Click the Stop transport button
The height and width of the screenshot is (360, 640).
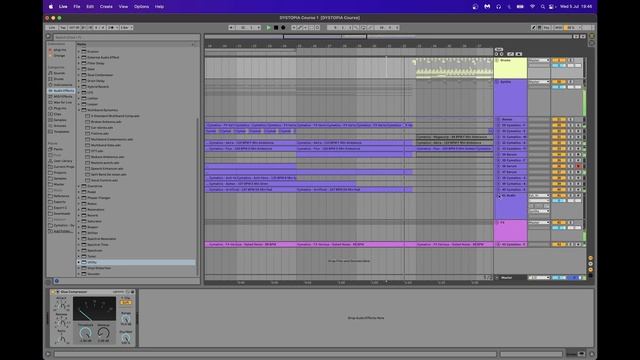(276, 28)
